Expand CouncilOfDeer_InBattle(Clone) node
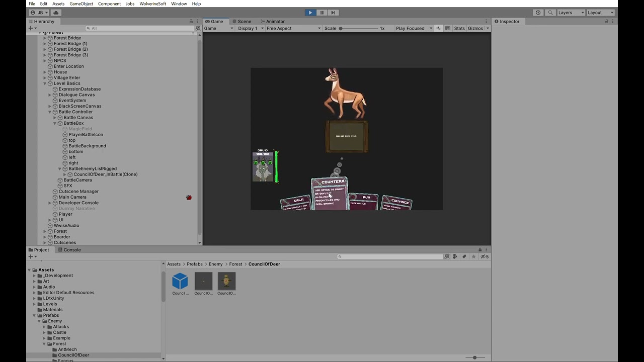The image size is (644, 362). [x=65, y=174]
